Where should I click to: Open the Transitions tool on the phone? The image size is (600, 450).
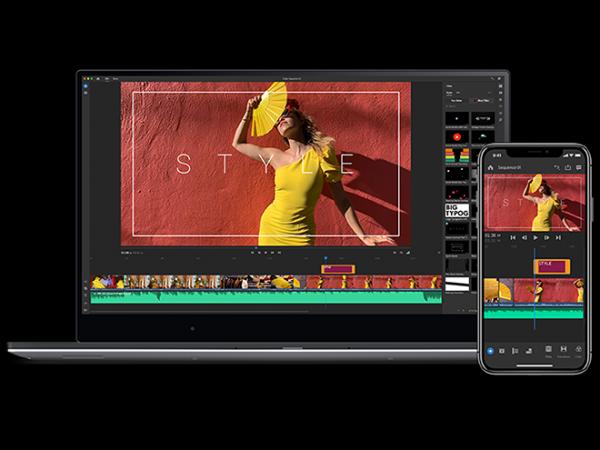564,351
